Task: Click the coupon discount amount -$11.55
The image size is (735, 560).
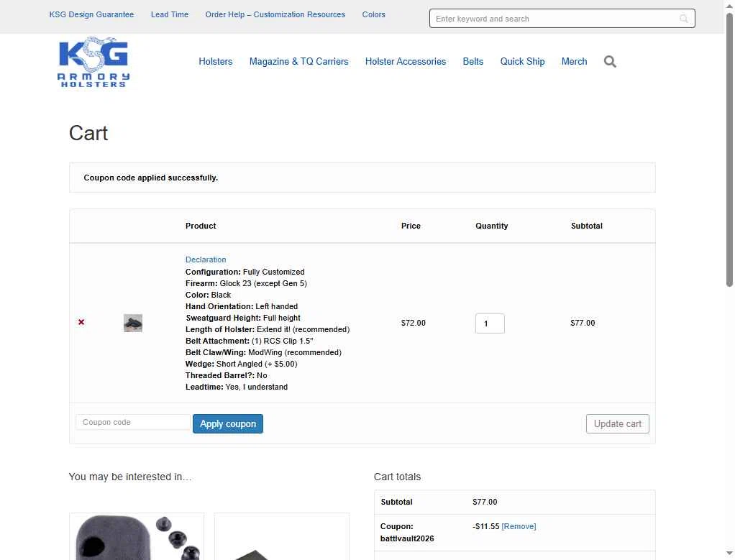Action: 486,526
